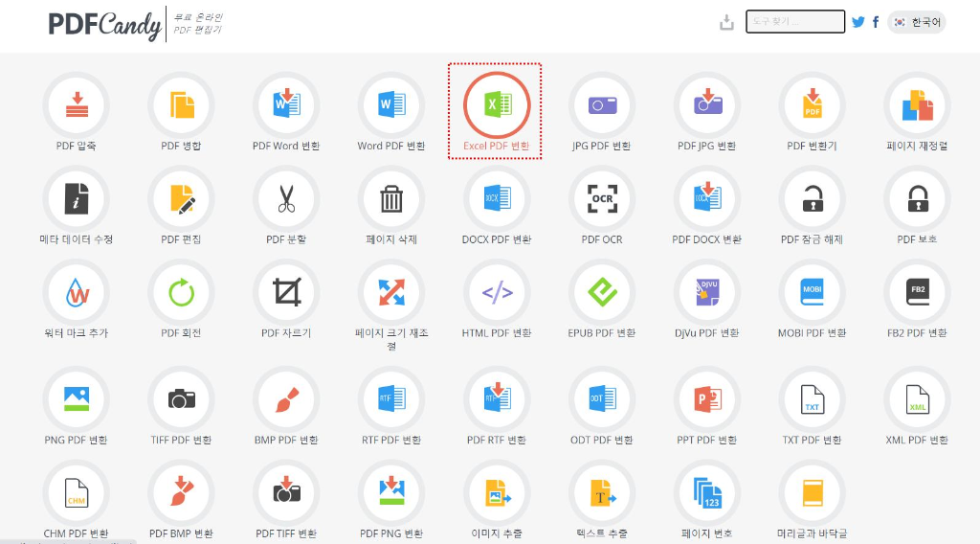This screenshot has height=544, width=980.
Task: Open the 페이지 크기 재조절 icon
Action: click(391, 292)
